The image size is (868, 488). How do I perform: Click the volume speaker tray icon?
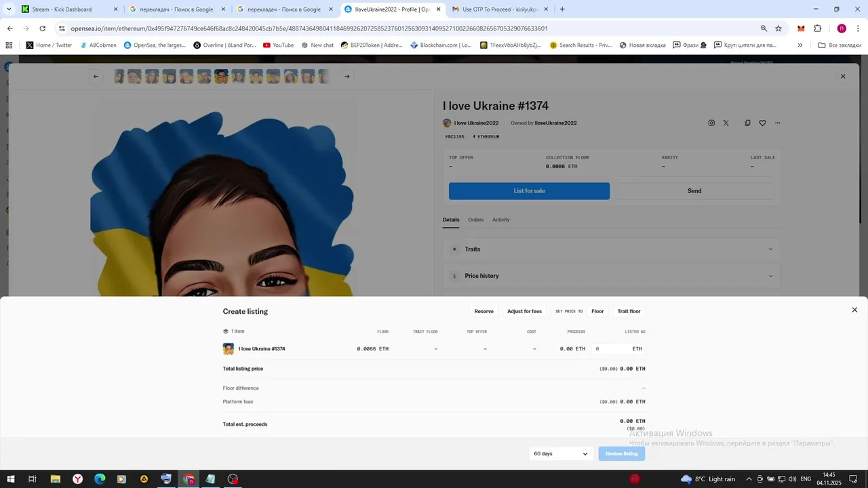coord(792,479)
